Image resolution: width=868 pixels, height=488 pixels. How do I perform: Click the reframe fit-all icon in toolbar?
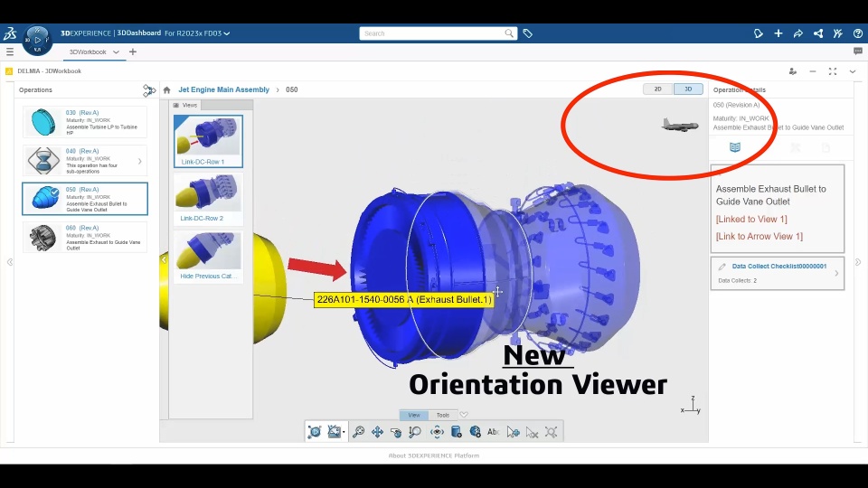[x=551, y=432]
